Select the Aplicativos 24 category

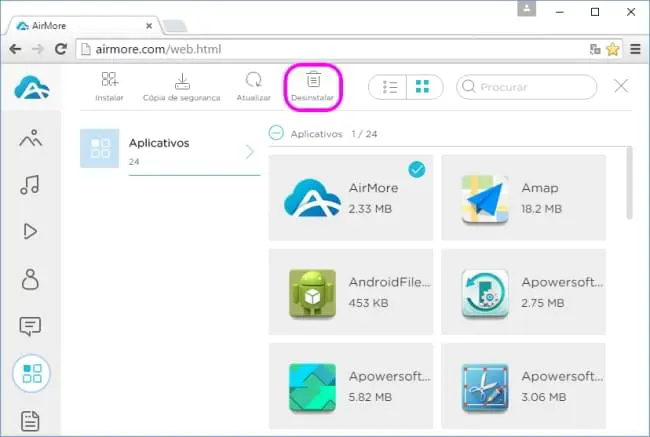[170, 151]
